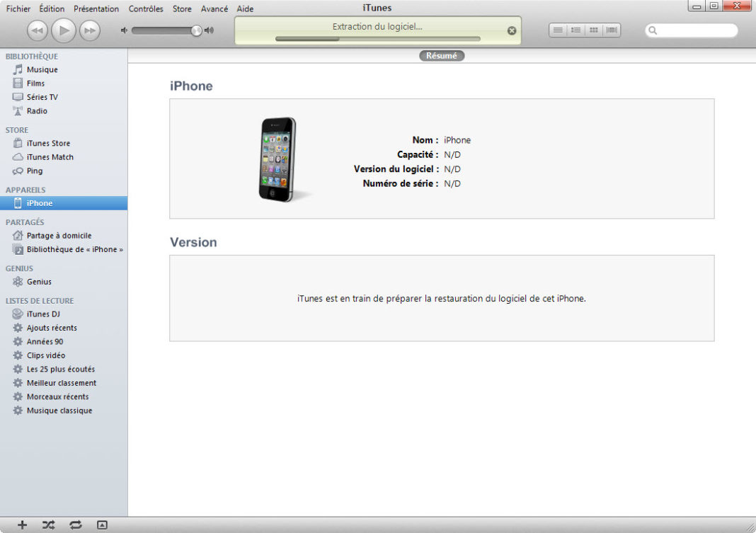This screenshot has width=756, height=533.
Task: Open the Fichier menu
Action: (18, 8)
